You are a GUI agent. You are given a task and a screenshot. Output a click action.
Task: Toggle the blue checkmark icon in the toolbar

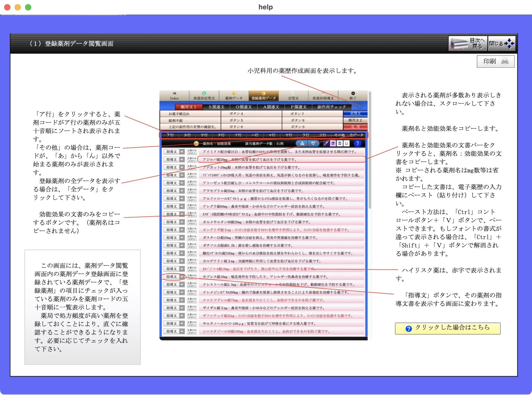pos(340,143)
